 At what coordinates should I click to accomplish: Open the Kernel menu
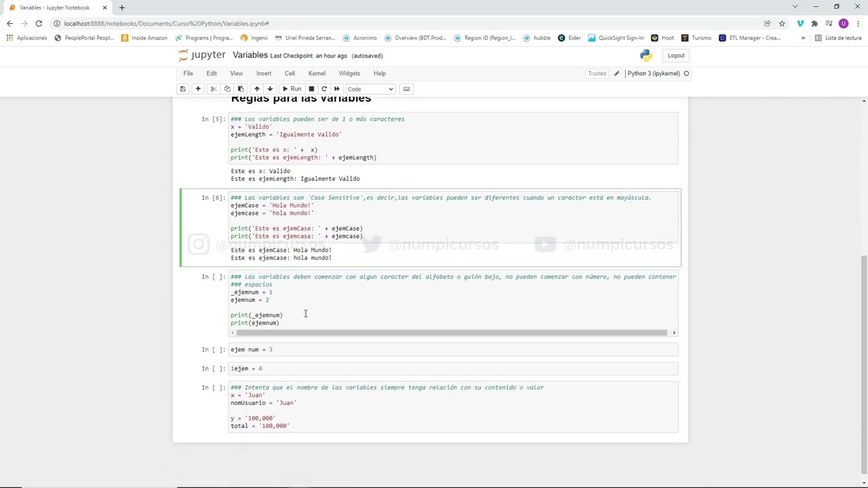[317, 73]
